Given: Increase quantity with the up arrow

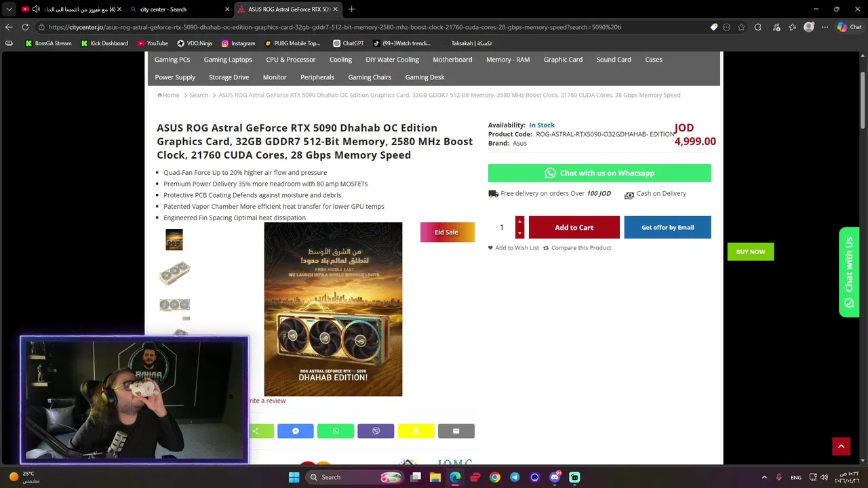Looking at the screenshot, I should pyautogui.click(x=519, y=221).
